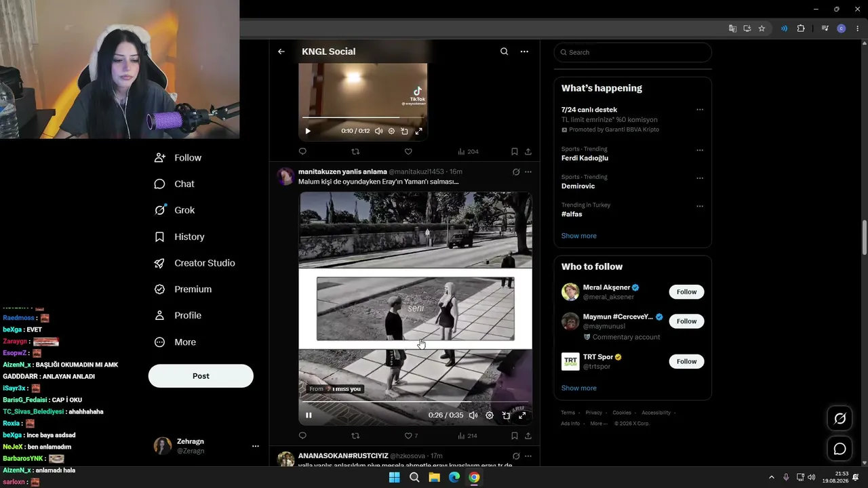The width and height of the screenshot is (868, 488).
Task: Open options for Garanti BBVA promoted trend
Action: (700, 110)
